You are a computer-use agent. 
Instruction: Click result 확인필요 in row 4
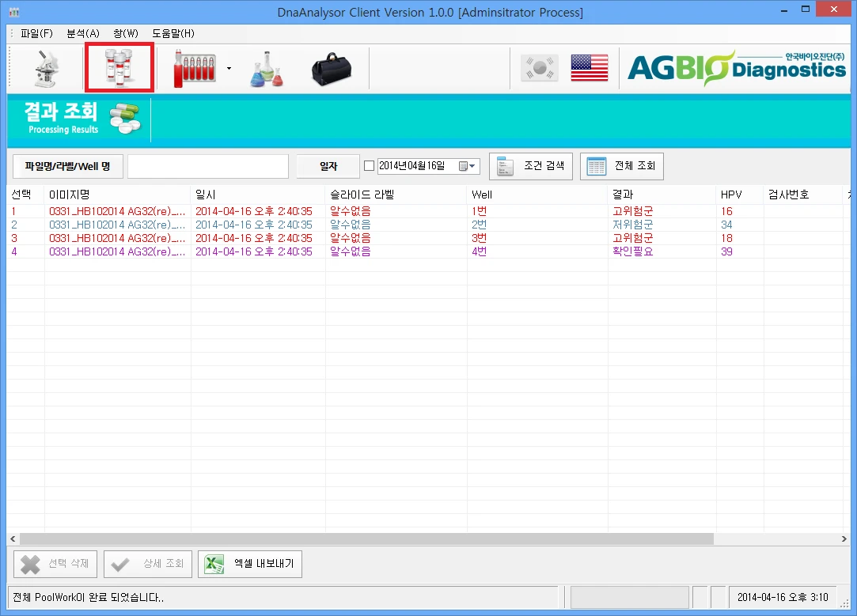click(x=632, y=251)
